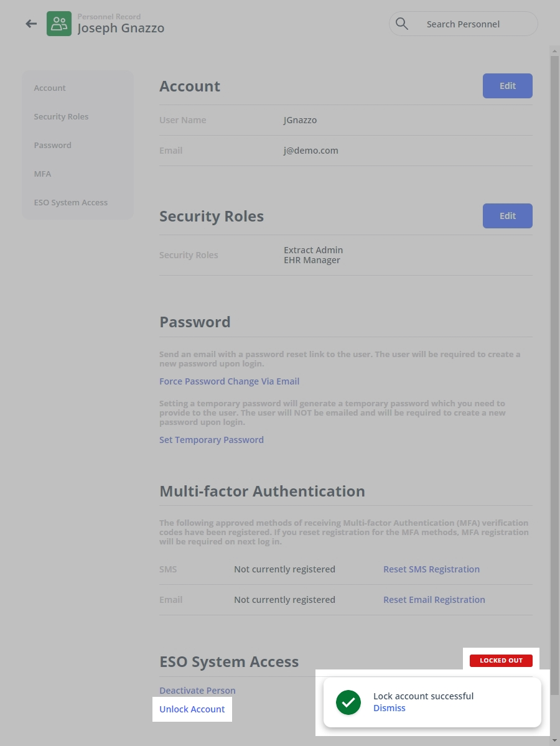Select MFA in the sidebar

[43, 174]
